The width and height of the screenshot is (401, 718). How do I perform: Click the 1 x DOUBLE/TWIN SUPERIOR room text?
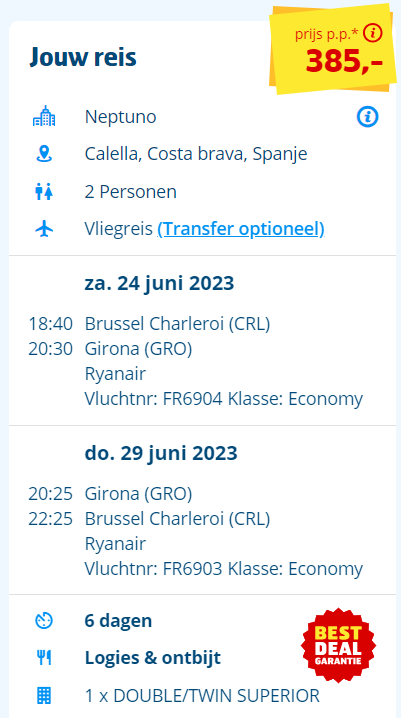click(202, 696)
